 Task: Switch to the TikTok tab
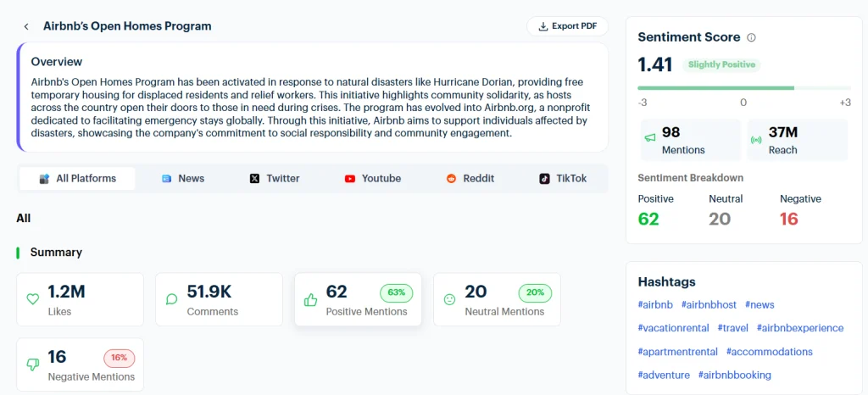pos(563,178)
